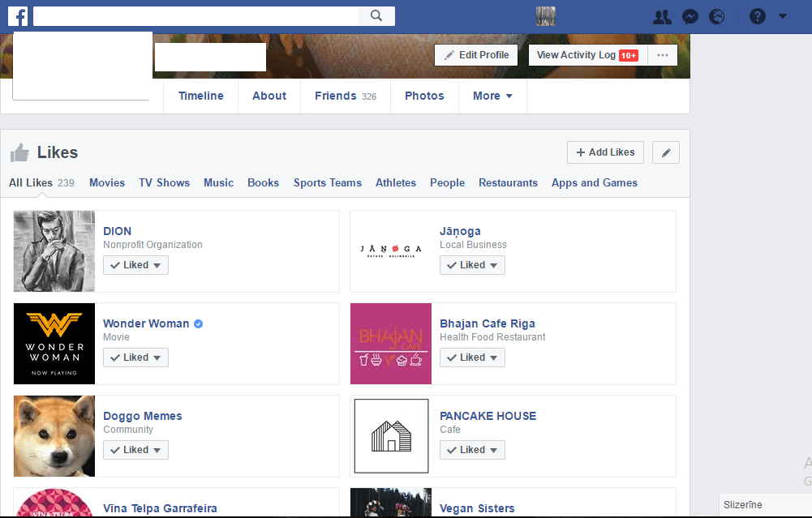The image size is (812, 518).
Task: Open the Slizerīne chat tab
Action: point(766,505)
